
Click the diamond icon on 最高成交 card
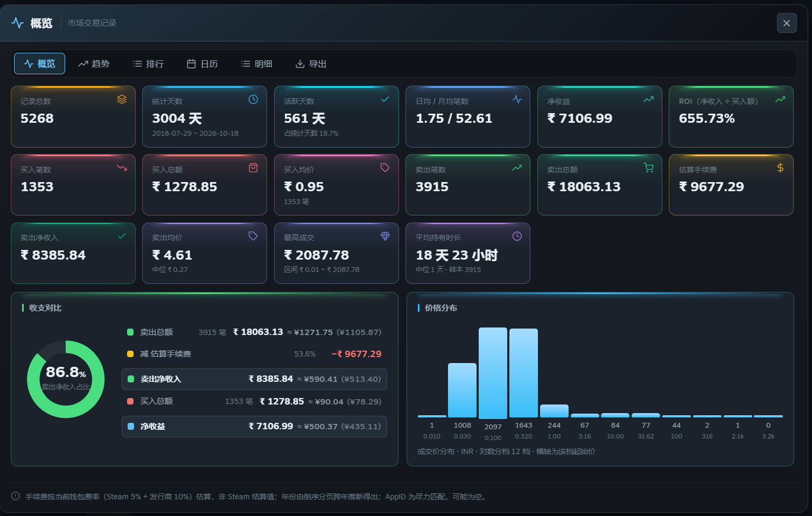pyautogui.click(x=385, y=236)
